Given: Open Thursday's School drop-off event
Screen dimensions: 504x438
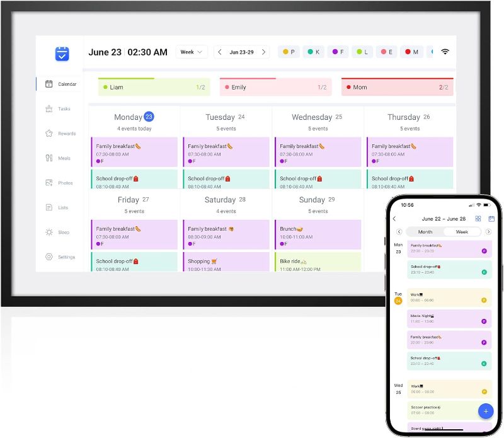Looking at the screenshot, I should click(410, 179).
